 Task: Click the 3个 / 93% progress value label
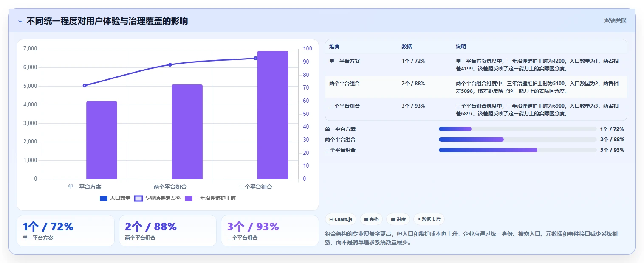[612, 150]
